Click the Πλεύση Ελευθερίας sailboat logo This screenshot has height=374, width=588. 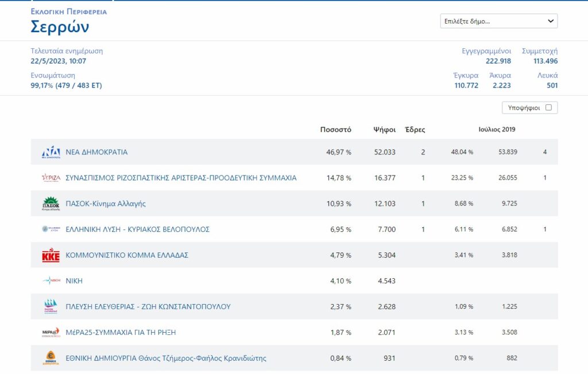pos(51,306)
